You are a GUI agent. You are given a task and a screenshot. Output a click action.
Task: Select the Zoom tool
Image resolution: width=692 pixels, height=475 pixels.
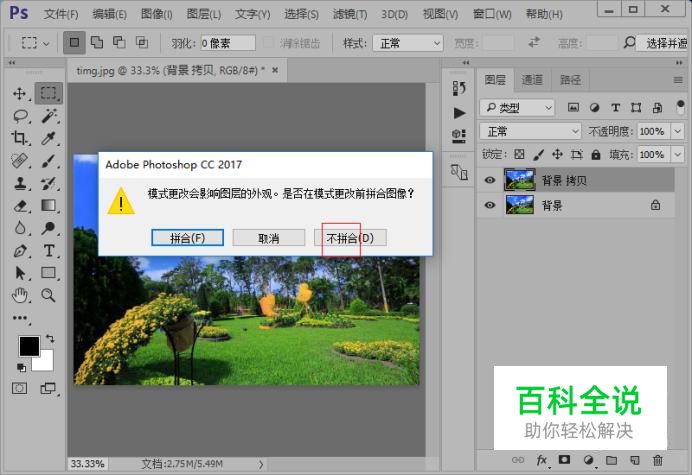(49, 295)
